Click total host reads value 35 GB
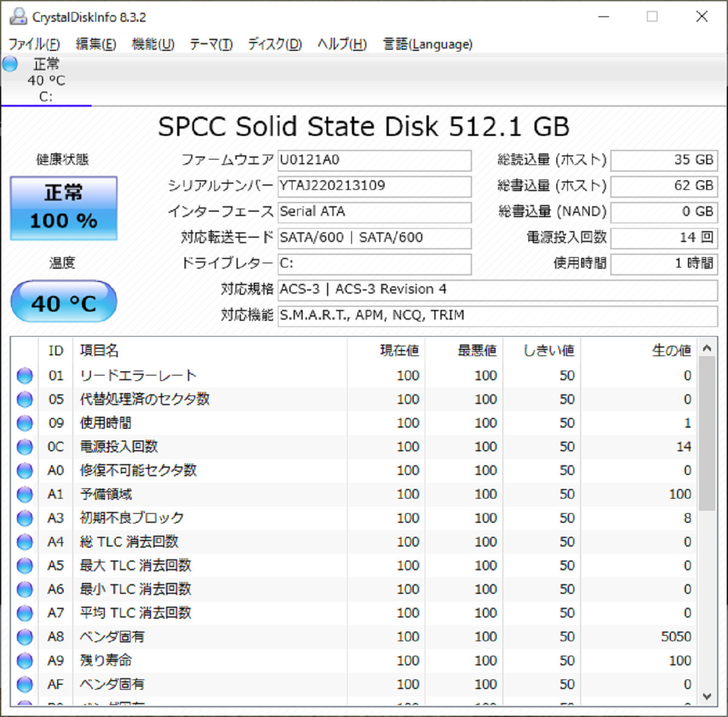The image size is (728, 717). pos(664,160)
